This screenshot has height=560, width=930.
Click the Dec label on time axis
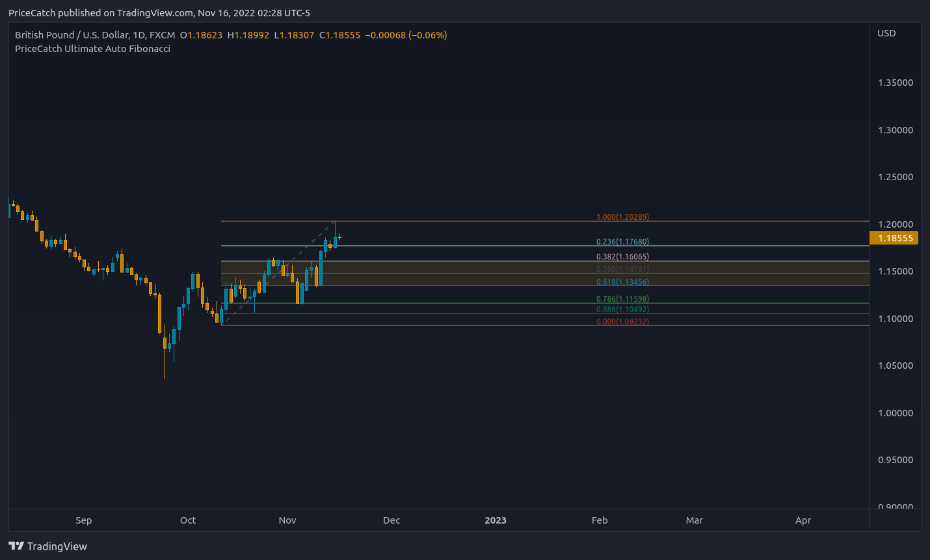point(392,520)
